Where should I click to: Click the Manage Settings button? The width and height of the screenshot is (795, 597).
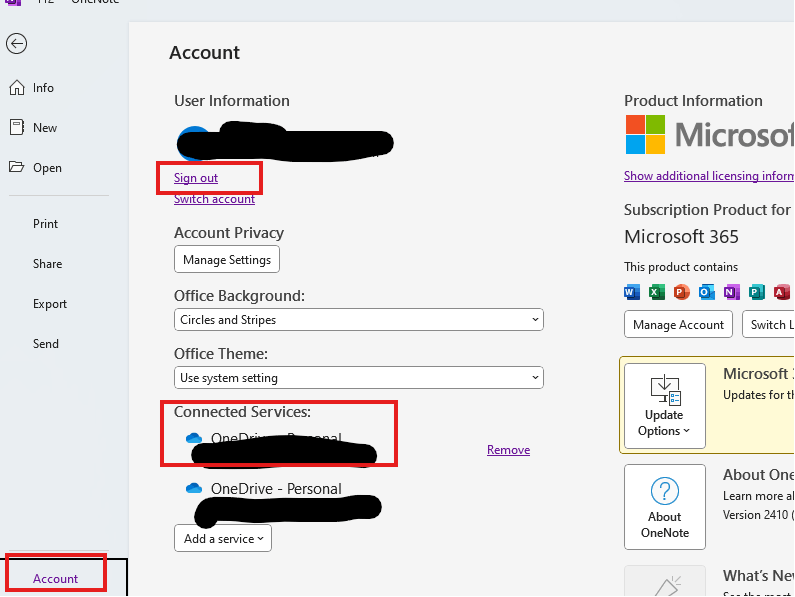click(227, 260)
